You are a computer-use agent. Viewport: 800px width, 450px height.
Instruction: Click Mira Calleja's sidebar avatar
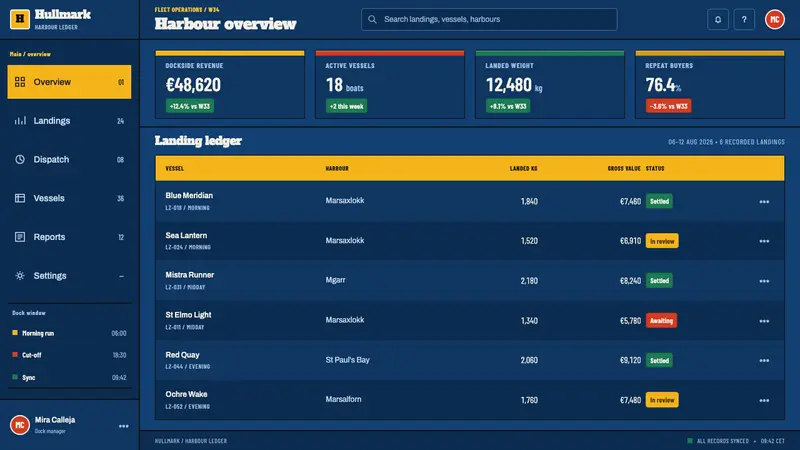click(x=20, y=424)
